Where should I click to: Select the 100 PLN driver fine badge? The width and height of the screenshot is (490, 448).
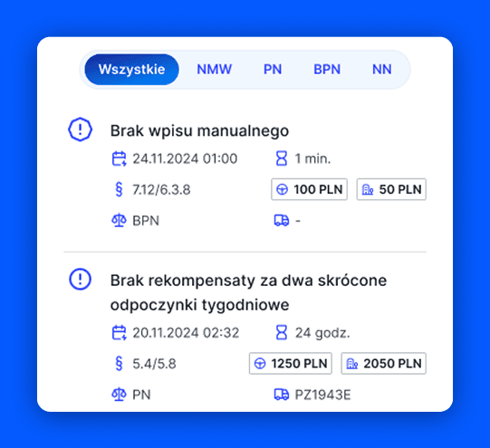310,189
